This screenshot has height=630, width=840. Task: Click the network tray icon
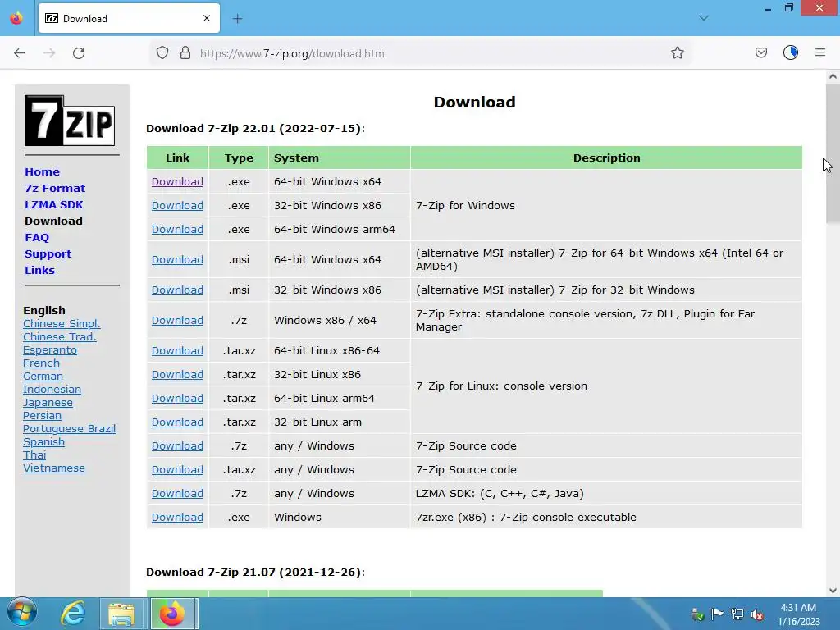(737, 614)
